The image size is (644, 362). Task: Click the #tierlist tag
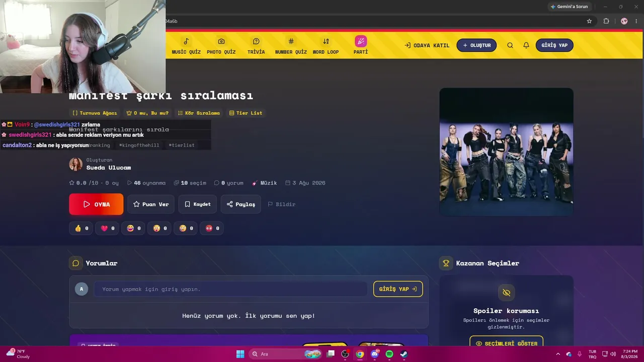(x=182, y=145)
